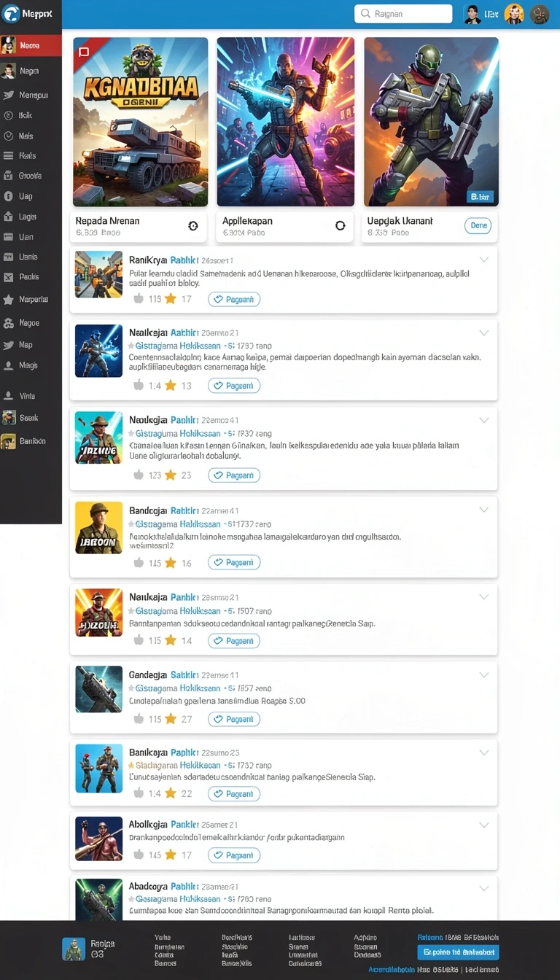Open the Map sidebar menu item
Screen dimensions: 560x980
pos(31,345)
